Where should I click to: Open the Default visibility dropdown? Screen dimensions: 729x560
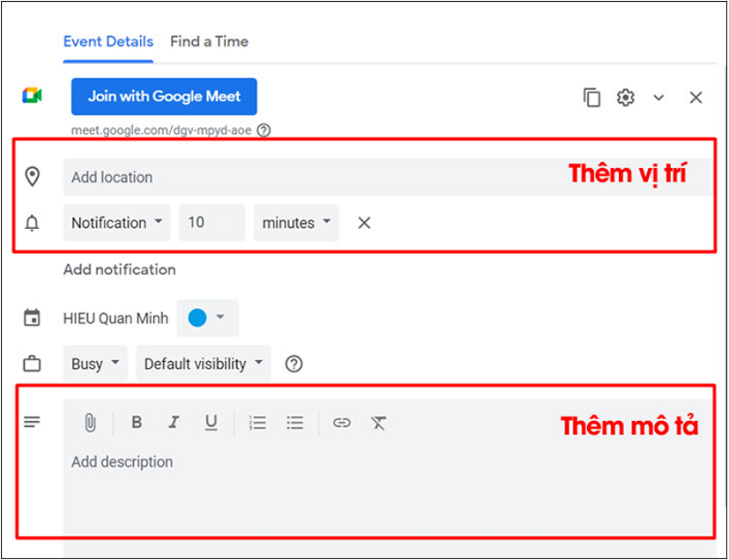coord(203,364)
